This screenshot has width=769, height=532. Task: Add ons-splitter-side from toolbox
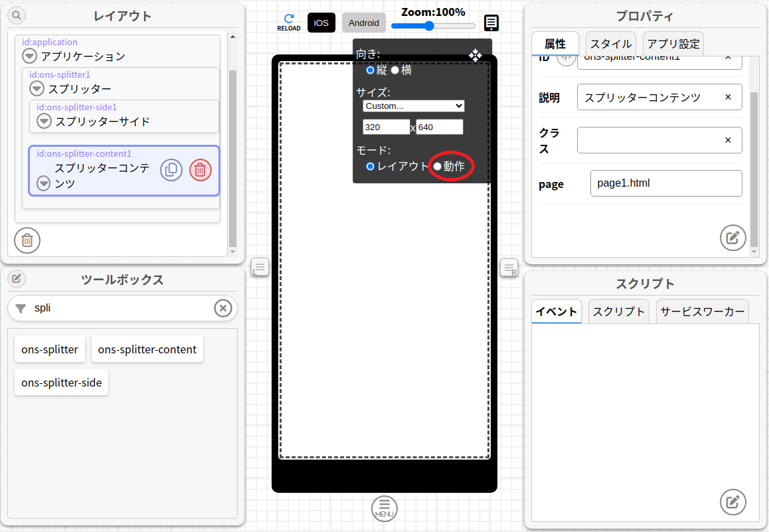[x=61, y=383]
